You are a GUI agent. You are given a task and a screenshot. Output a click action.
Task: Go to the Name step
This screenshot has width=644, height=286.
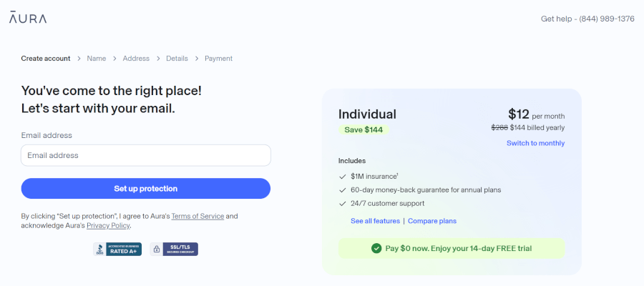97,59
